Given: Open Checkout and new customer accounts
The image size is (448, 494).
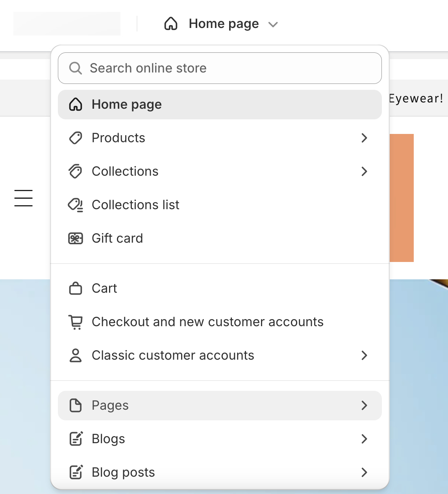Looking at the screenshot, I should [x=207, y=321].
